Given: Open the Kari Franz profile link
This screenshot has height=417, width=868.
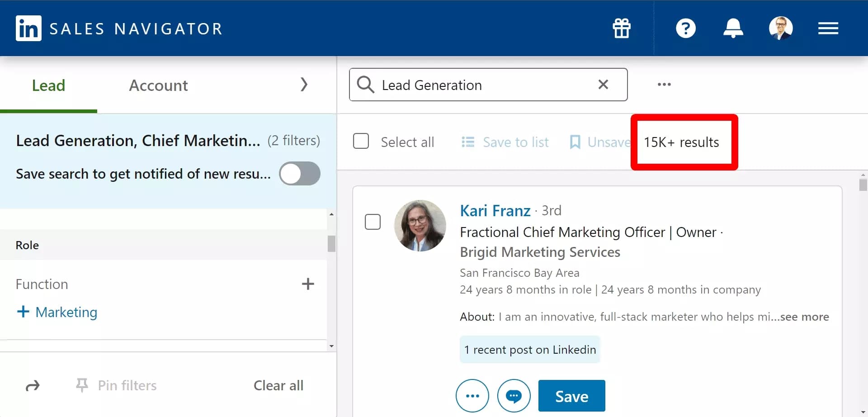Looking at the screenshot, I should 495,211.
